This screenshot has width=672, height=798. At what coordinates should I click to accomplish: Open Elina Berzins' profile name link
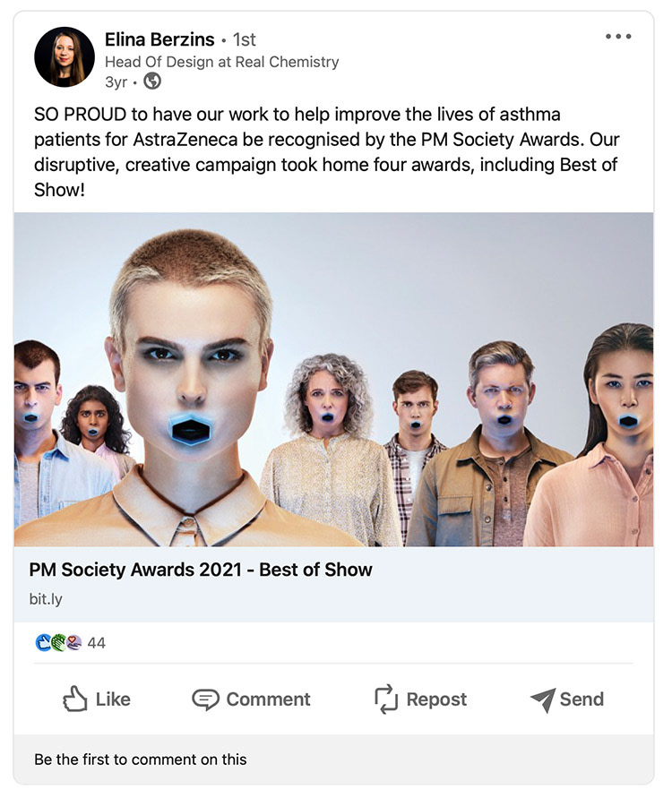(x=159, y=39)
